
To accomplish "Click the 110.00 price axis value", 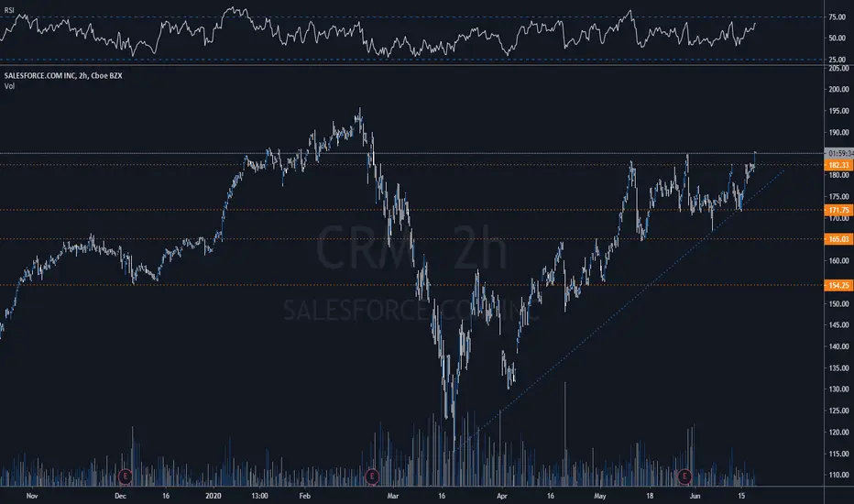I will point(838,475).
